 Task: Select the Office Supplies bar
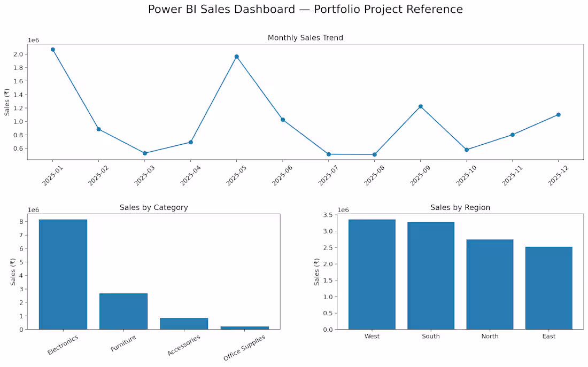[x=244, y=328]
